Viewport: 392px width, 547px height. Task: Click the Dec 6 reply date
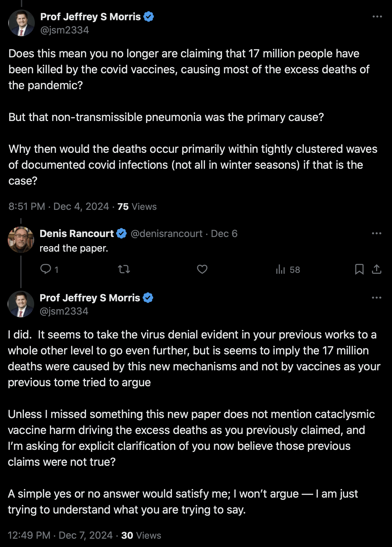coord(224,234)
